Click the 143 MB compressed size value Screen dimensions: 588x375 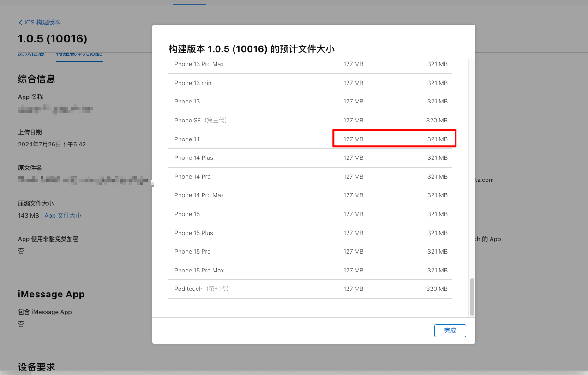[x=29, y=215]
